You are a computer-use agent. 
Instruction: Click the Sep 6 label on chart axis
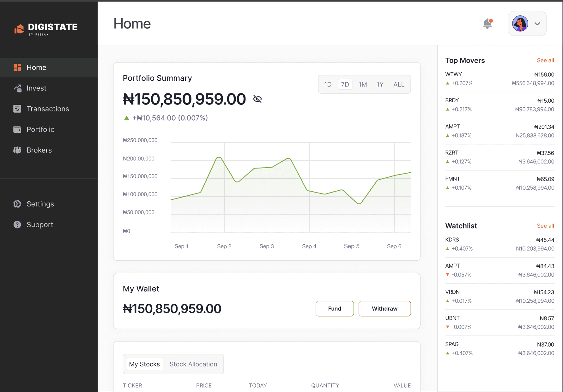click(394, 246)
